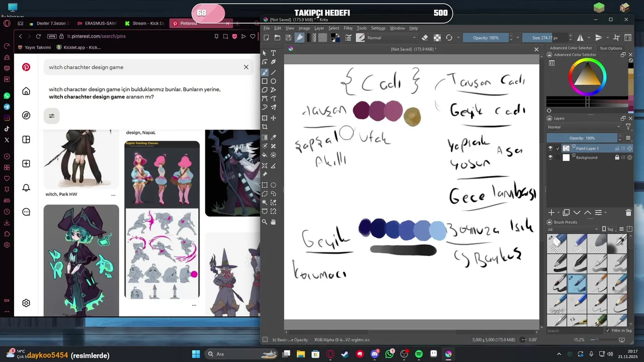Duplicate layer icon in Layers panel
Viewport: 644px width, 362px height.
[x=566, y=213]
